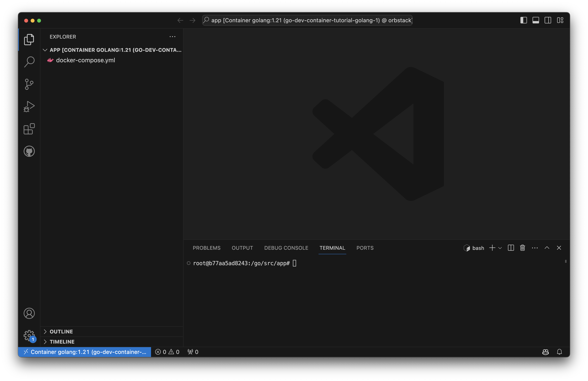Switch to the PROBLEMS tab
The height and width of the screenshot is (381, 588).
(207, 248)
